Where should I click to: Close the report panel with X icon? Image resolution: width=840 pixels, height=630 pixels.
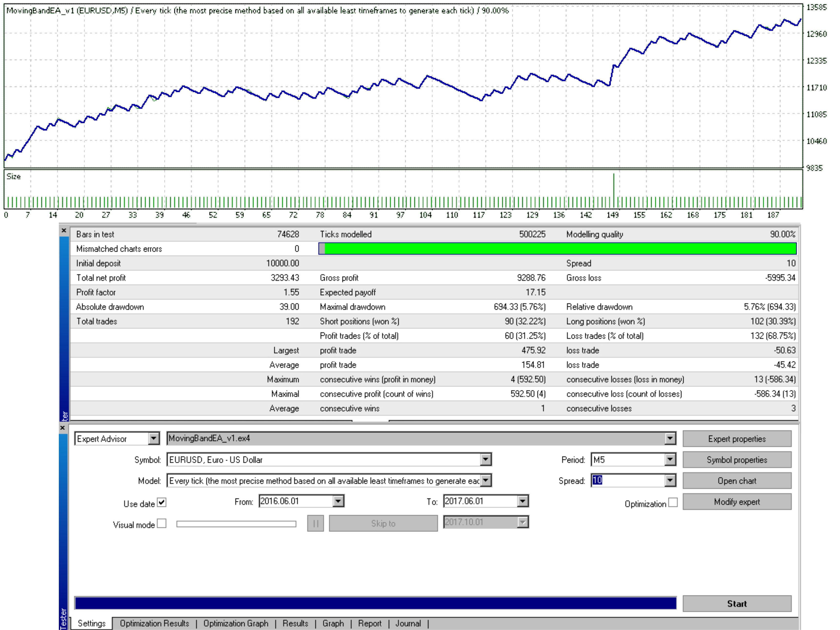pyautogui.click(x=64, y=230)
